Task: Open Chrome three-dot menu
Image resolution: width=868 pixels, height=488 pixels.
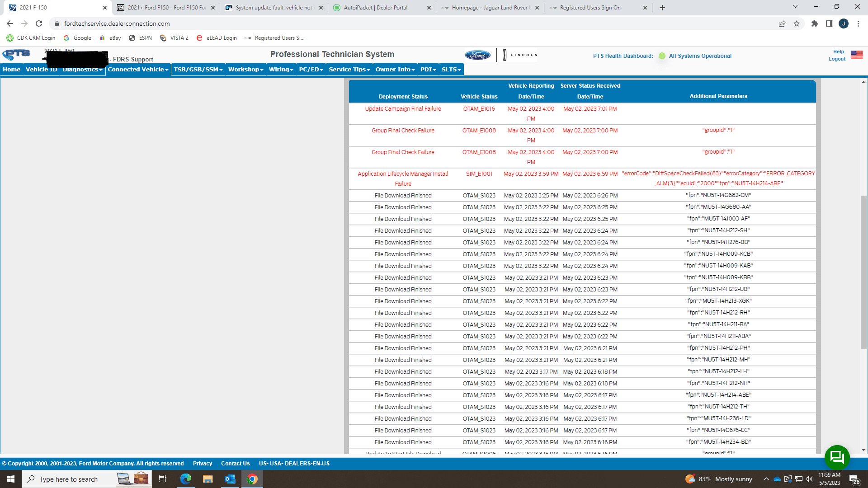Action: click(x=858, y=23)
